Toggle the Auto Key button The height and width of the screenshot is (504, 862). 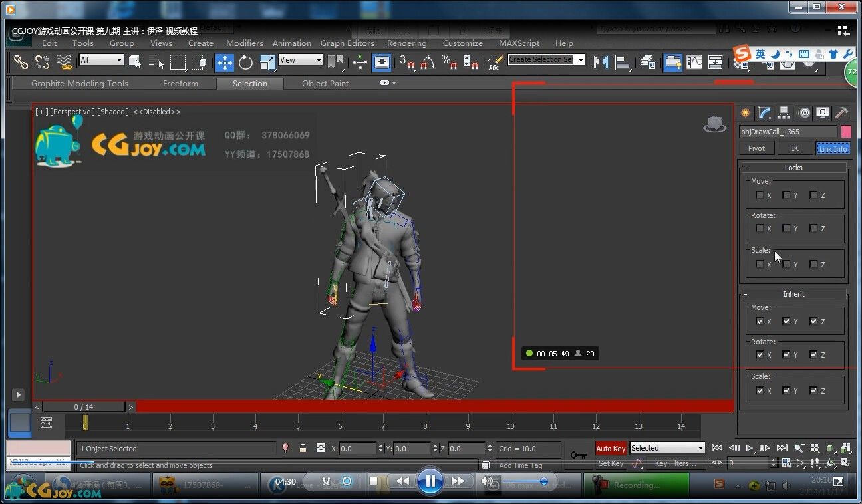pyautogui.click(x=611, y=449)
